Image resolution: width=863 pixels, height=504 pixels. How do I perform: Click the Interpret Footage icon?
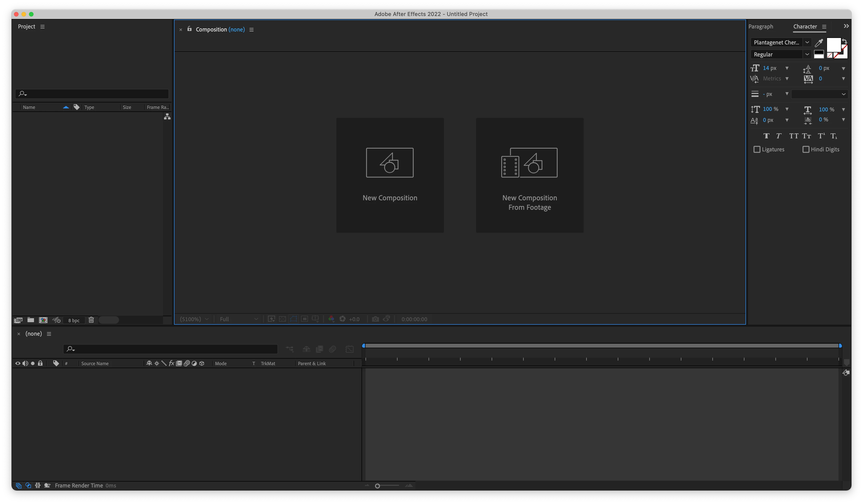[18, 320]
